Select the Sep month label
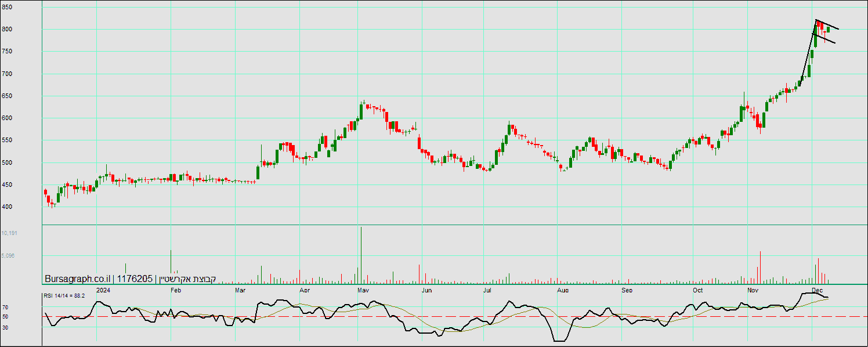Screen dimensions: 868x347 coord(627,290)
